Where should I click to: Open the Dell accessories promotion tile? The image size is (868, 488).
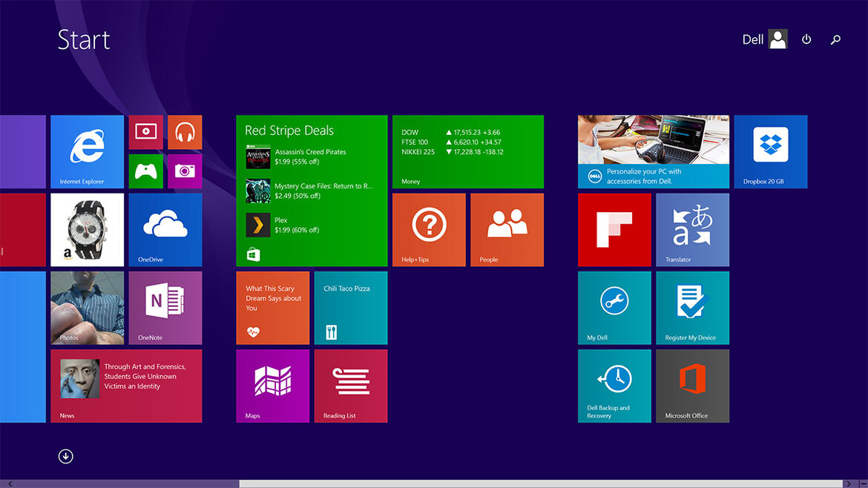coord(653,151)
